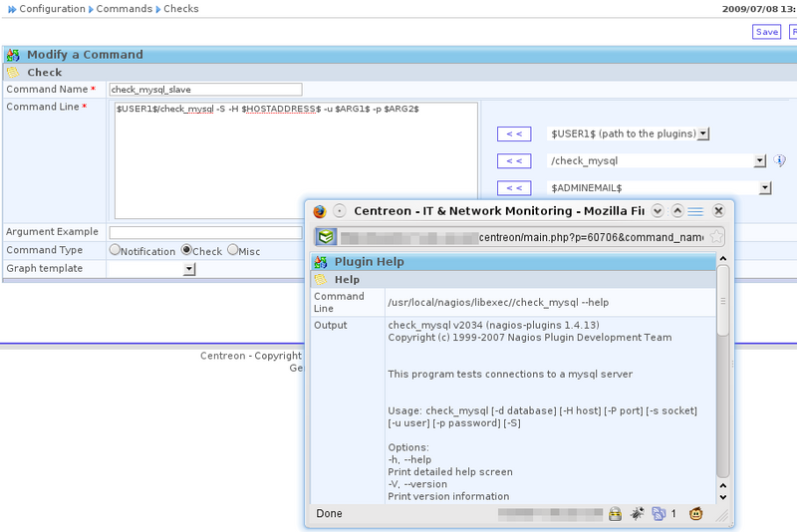Click the monkey face icon in status bar
Screen dimensions: 797x532
696,514
